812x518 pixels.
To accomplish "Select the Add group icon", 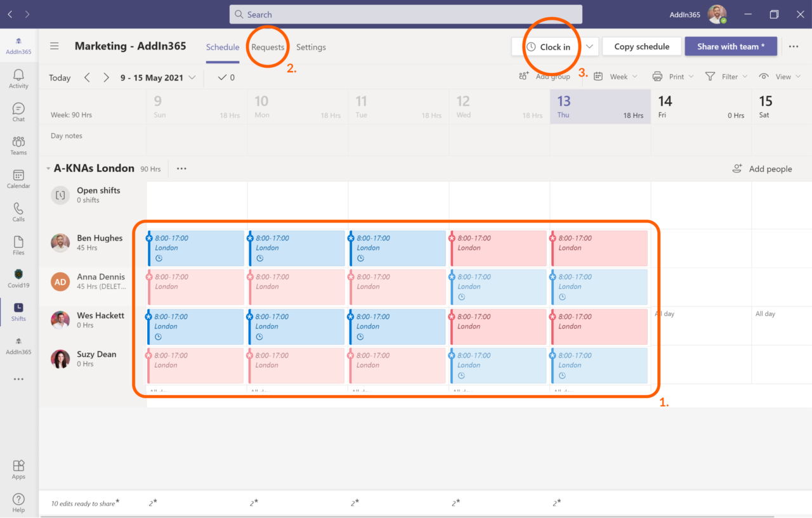I will tap(523, 75).
